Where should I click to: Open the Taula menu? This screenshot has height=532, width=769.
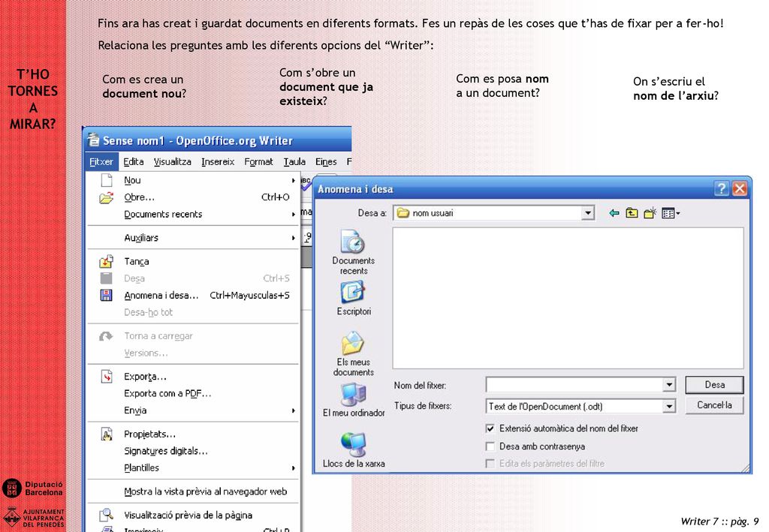coord(294,161)
